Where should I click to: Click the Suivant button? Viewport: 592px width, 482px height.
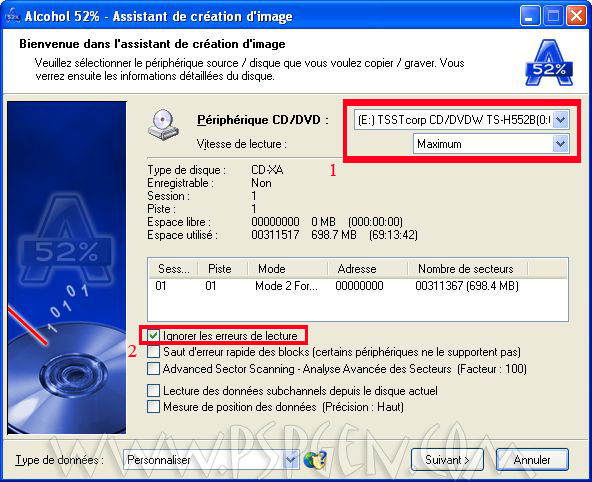[x=447, y=460]
